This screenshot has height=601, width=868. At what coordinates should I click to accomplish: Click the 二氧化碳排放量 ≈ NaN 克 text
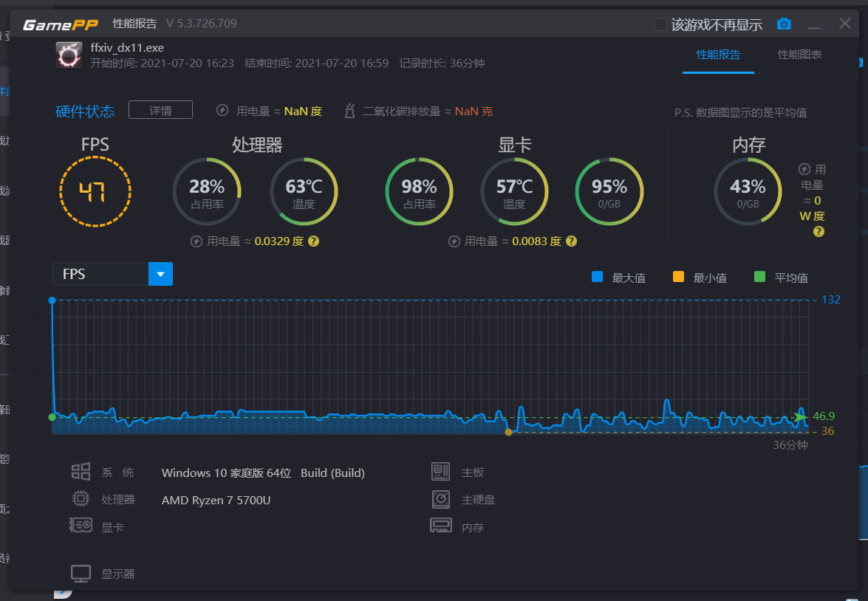[428, 111]
